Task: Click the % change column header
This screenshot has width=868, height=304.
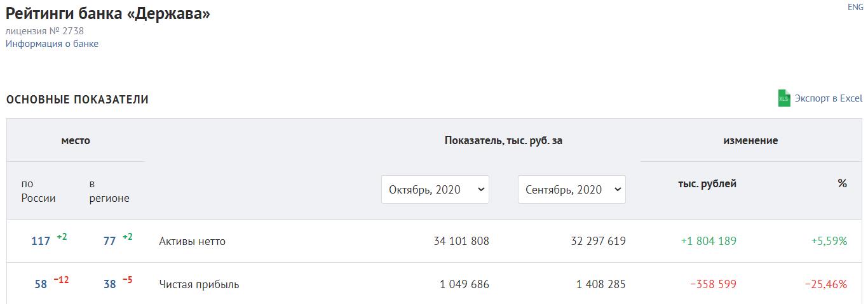Action: tap(843, 183)
